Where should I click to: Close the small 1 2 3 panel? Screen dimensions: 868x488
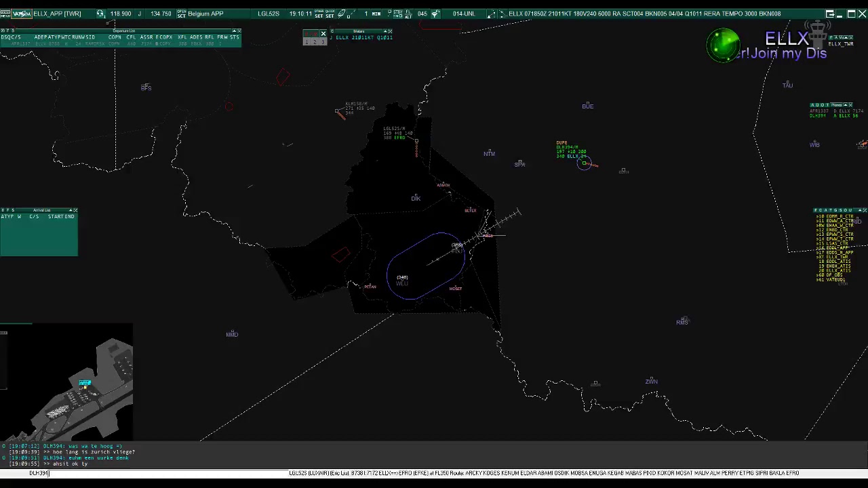[x=323, y=33]
